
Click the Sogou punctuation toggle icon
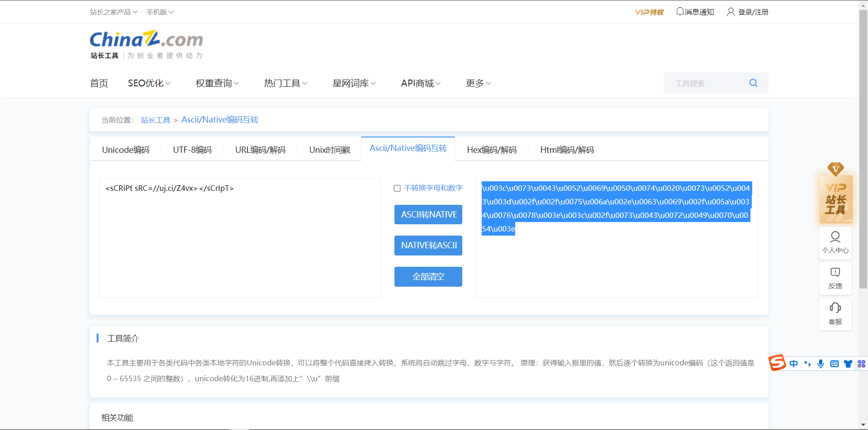[x=807, y=364]
